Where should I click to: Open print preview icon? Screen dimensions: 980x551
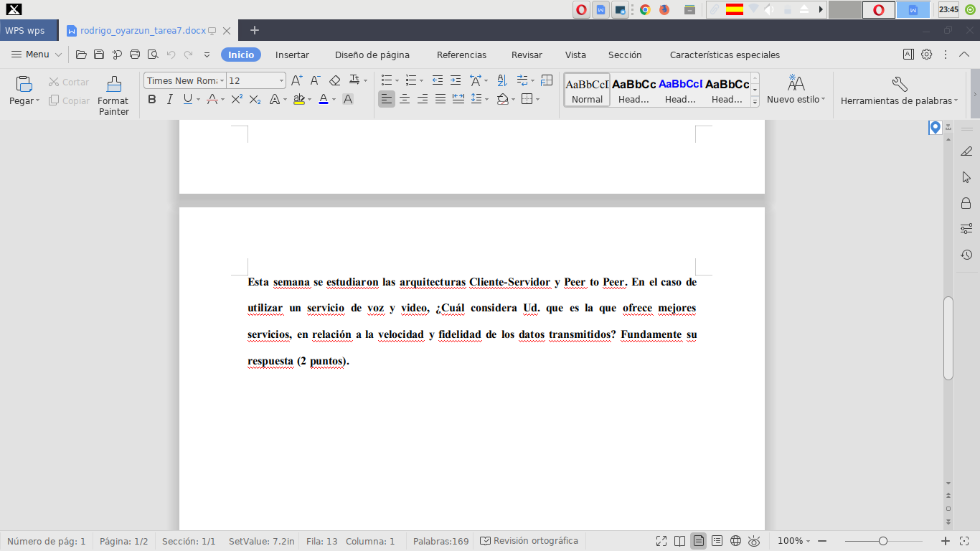pyautogui.click(x=152, y=55)
